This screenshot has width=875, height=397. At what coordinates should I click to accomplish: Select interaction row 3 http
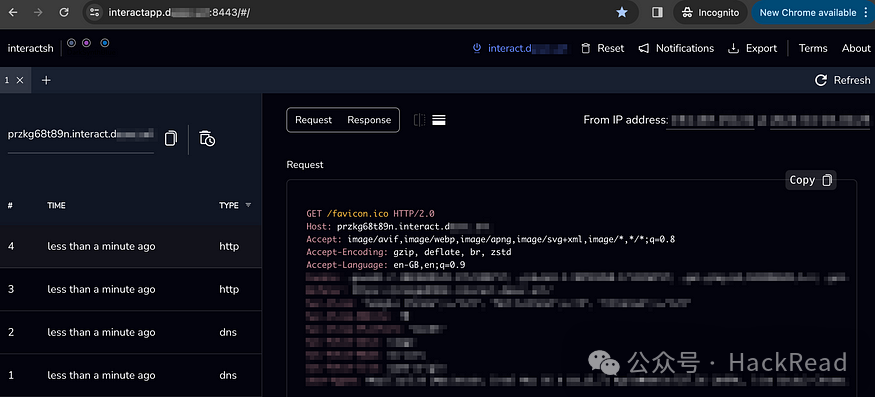(x=131, y=289)
